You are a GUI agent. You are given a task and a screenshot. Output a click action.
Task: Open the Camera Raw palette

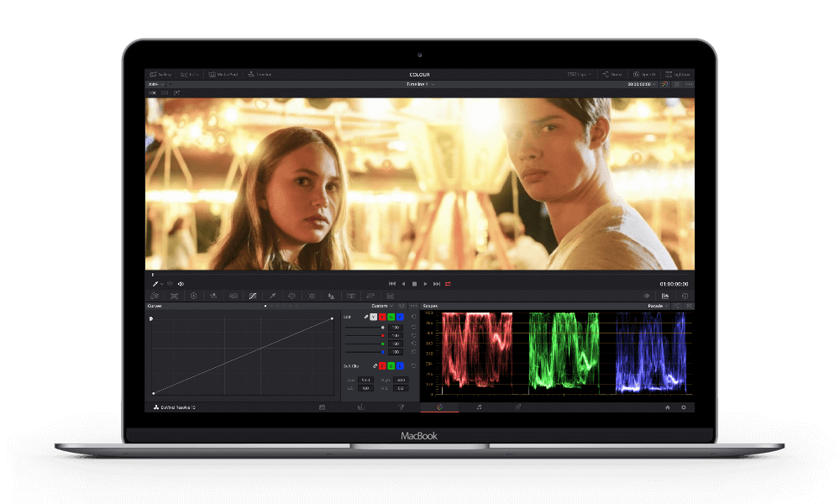tap(155, 296)
